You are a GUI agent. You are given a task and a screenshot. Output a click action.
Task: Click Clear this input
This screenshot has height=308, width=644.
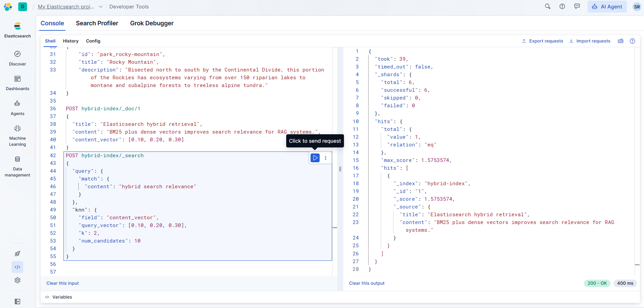(62, 283)
